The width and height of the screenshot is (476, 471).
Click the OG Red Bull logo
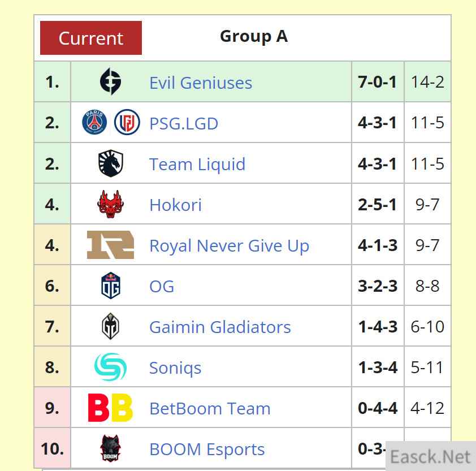[110, 286]
